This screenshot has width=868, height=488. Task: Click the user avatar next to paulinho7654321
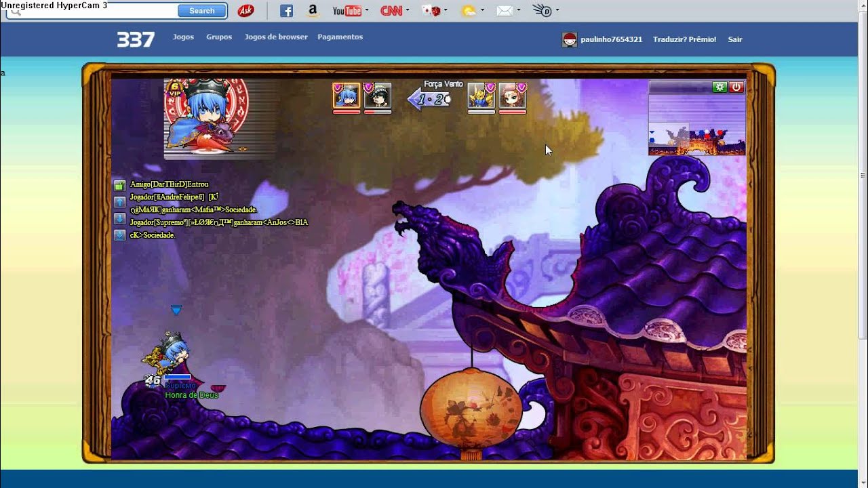point(570,39)
